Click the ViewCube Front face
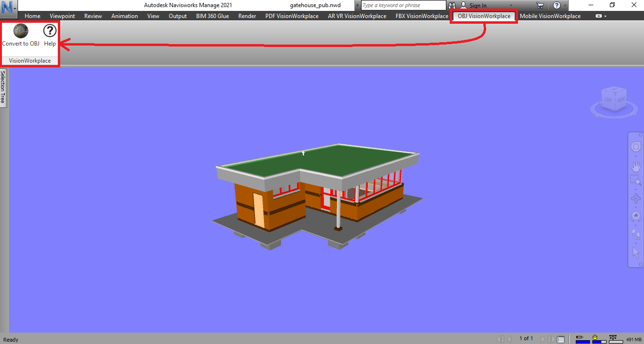Screen dimensions: 644x344 click(x=620, y=100)
